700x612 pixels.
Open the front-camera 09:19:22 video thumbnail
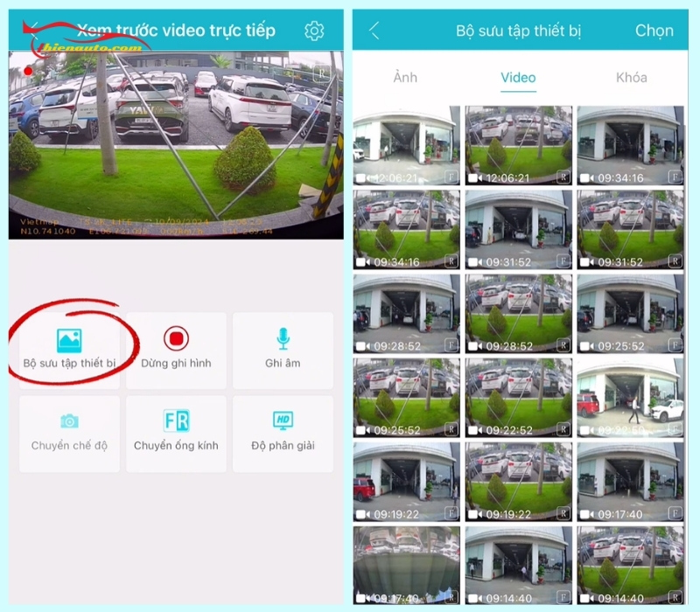[x=406, y=482]
